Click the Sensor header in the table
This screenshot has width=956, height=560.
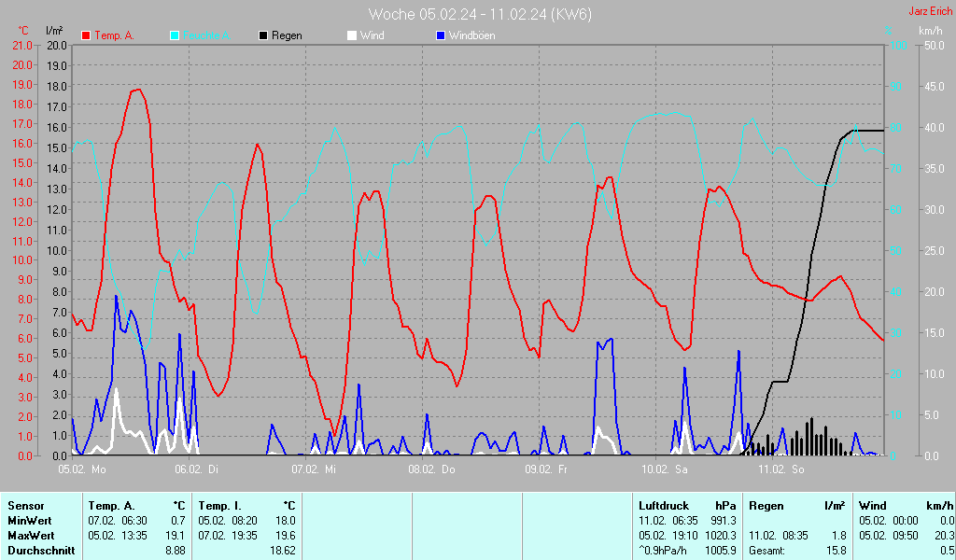pos(25,505)
